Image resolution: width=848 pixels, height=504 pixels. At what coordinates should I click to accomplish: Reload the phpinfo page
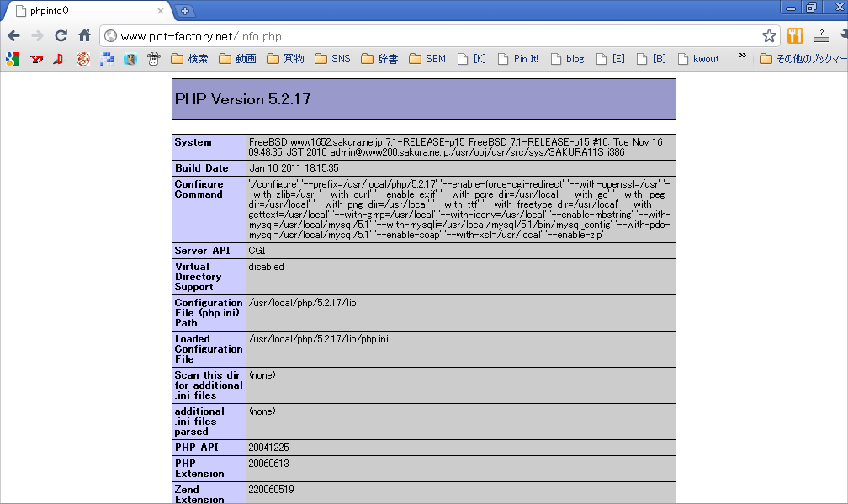[x=61, y=36]
